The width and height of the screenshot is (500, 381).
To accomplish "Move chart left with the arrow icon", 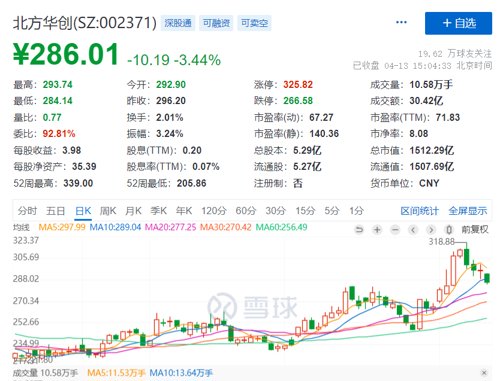I will coord(413,230).
